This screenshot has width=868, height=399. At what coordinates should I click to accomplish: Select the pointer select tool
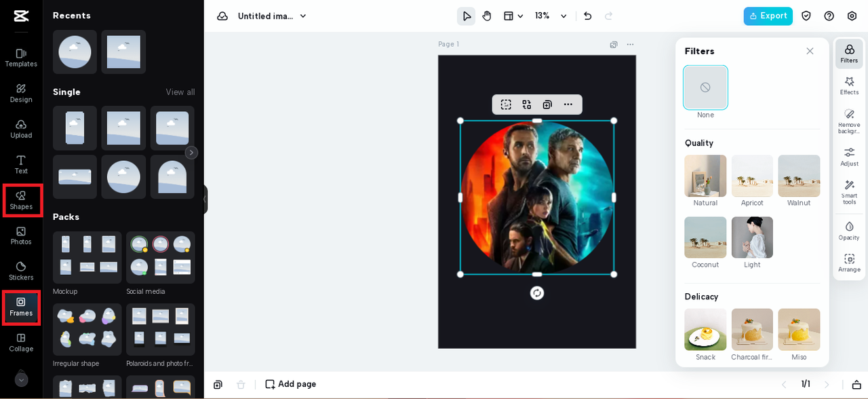pos(466,16)
